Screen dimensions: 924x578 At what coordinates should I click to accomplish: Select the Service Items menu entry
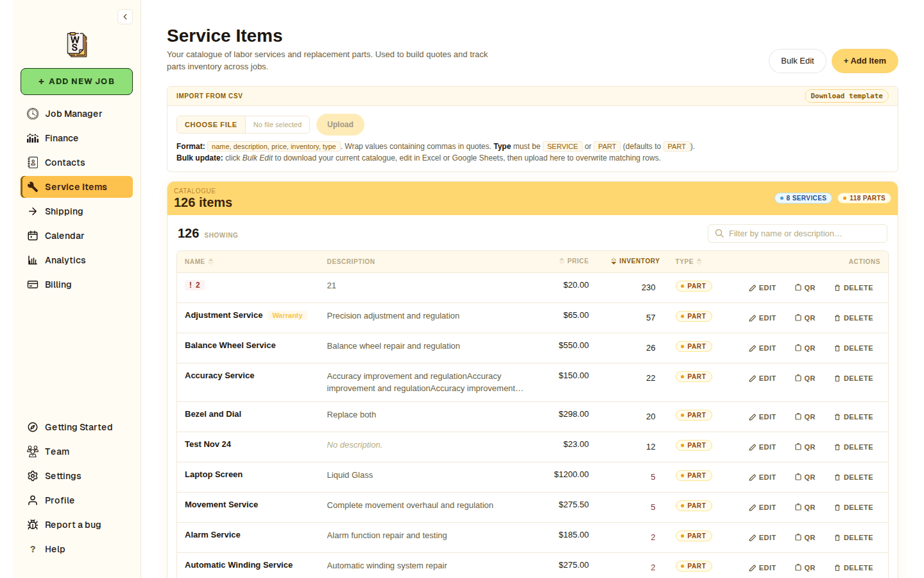click(76, 187)
